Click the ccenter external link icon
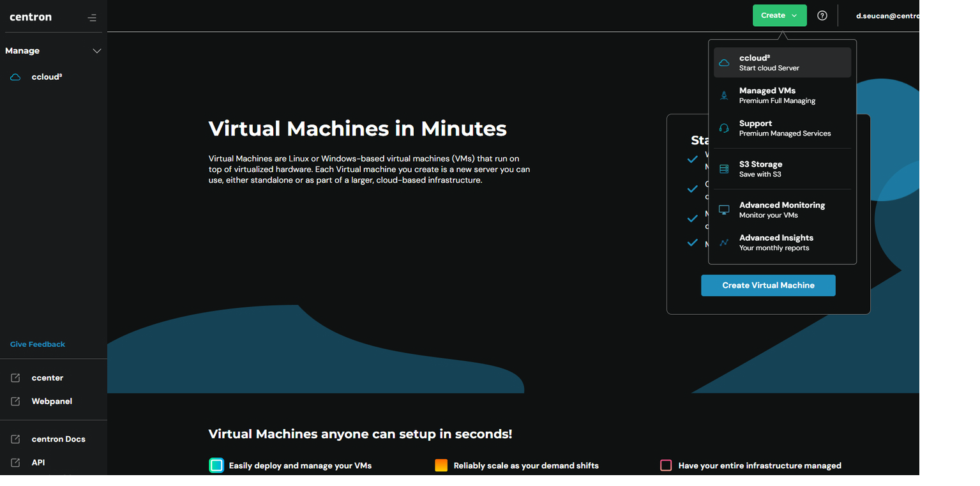Screen dimensions: 980x486 [15, 378]
